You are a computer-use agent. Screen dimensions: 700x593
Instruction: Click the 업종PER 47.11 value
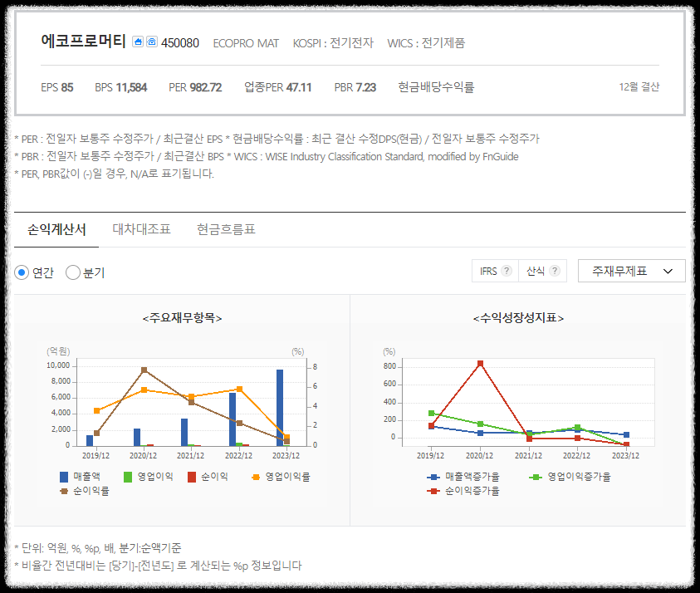(x=299, y=87)
